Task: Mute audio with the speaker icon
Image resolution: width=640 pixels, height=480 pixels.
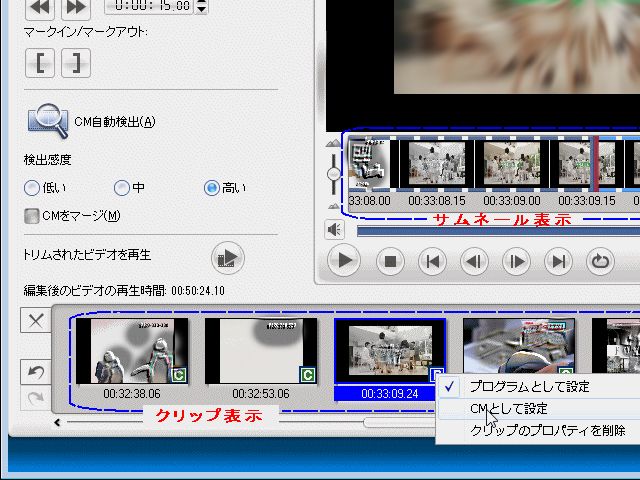Action: point(335,230)
